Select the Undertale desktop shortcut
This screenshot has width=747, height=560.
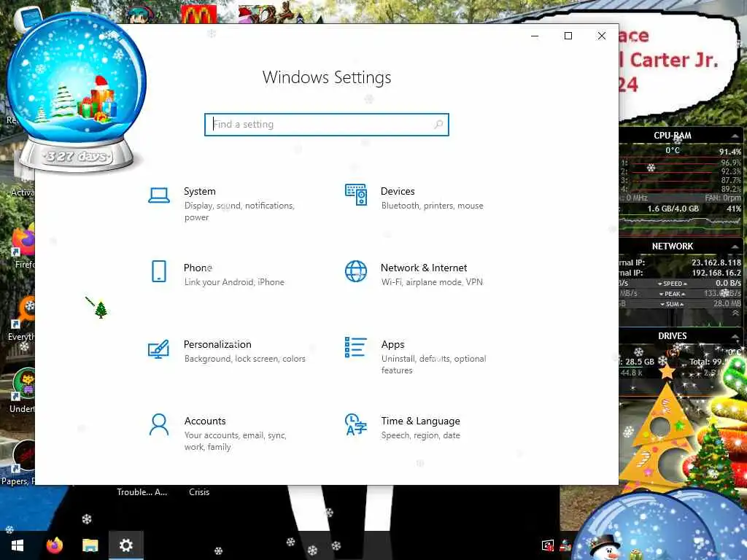[x=23, y=391]
